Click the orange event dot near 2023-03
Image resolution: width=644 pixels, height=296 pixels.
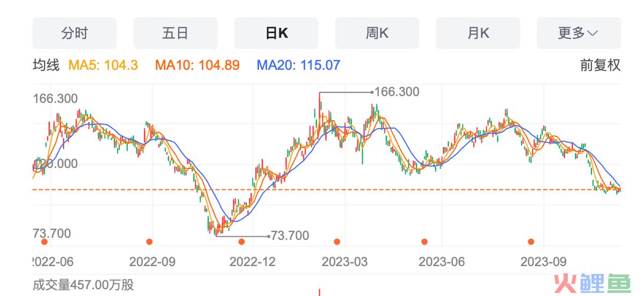pyautogui.click(x=337, y=242)
